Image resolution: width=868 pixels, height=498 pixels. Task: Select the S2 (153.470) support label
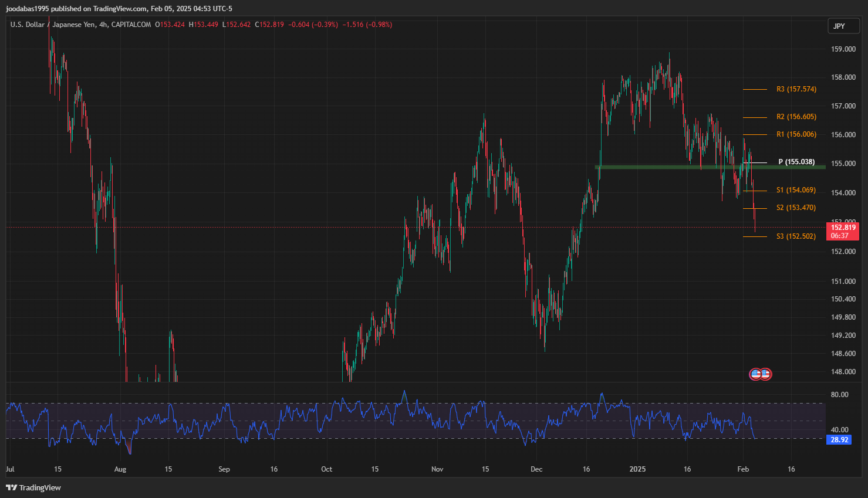pyautogui.click(x=796, y=208)
